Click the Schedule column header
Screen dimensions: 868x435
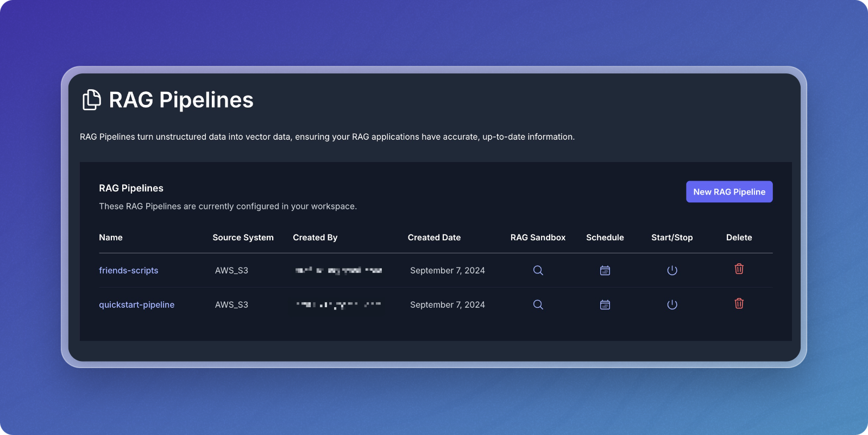click(605, 238)
